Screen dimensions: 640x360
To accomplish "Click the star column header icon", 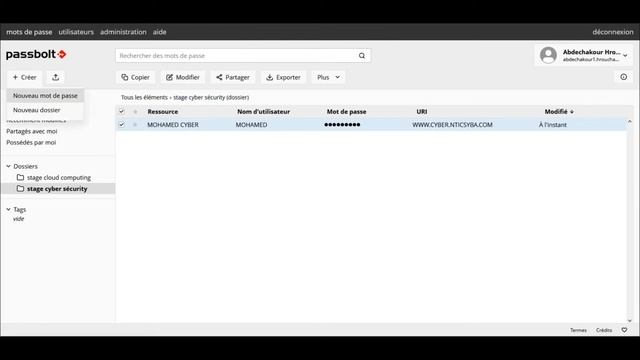I will [x=135, y=111].
